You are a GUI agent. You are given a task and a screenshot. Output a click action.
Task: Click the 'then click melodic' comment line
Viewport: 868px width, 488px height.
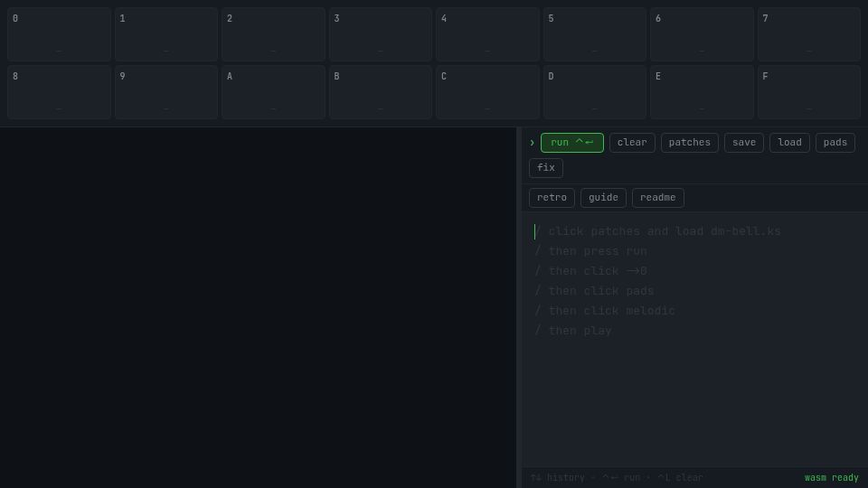tap(605, 311)
